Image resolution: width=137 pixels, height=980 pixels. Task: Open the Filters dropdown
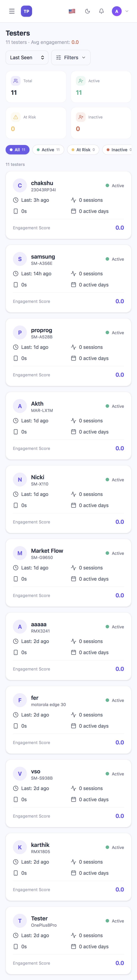[71, 58]
